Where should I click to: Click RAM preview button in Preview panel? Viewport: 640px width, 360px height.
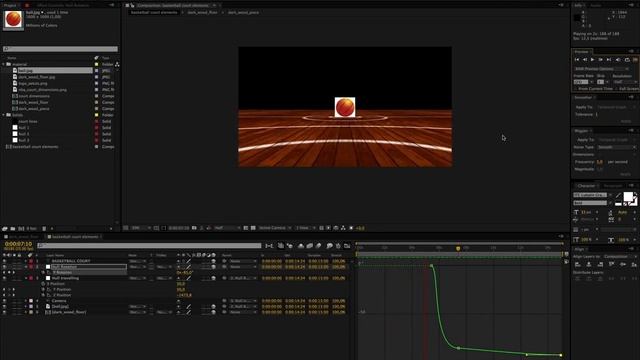636,60
